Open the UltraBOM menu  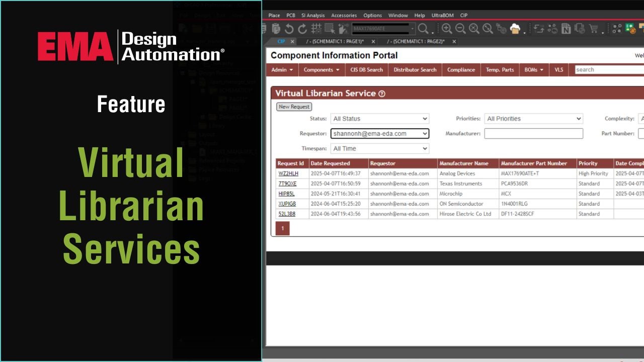point(442,16)
